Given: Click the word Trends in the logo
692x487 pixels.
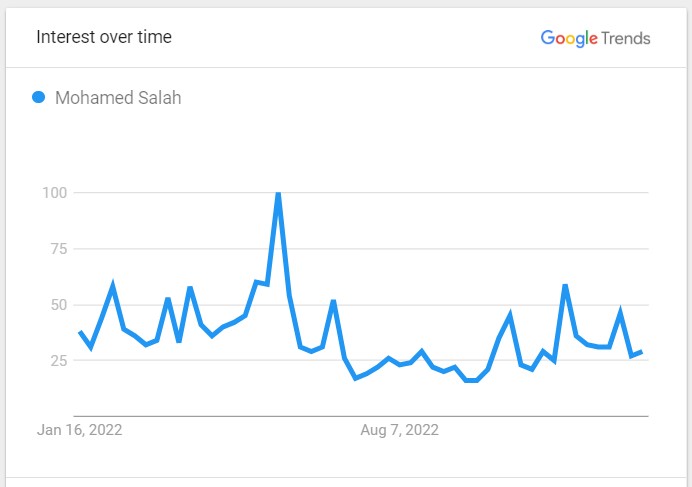Looking at the screenshot, I should (x=626, y=39).
